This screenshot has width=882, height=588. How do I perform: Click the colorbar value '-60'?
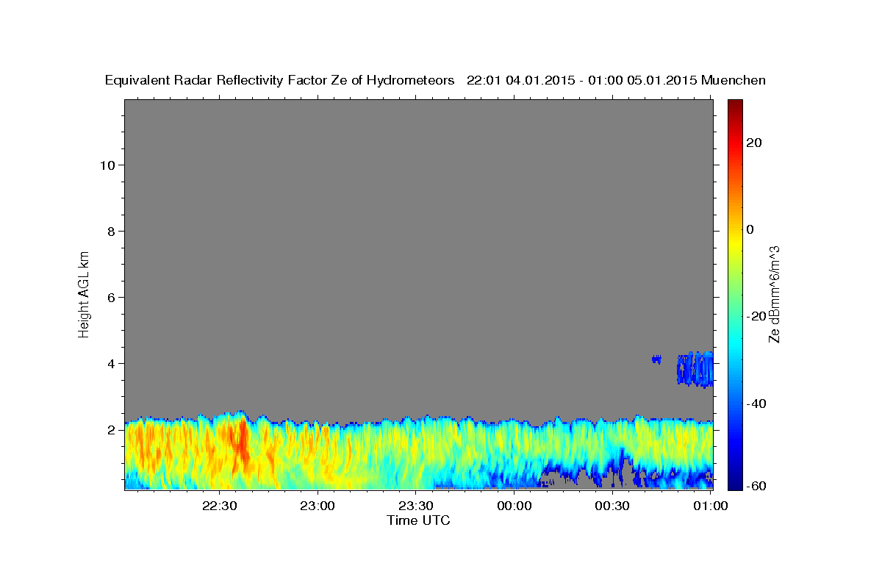point(756,487)
